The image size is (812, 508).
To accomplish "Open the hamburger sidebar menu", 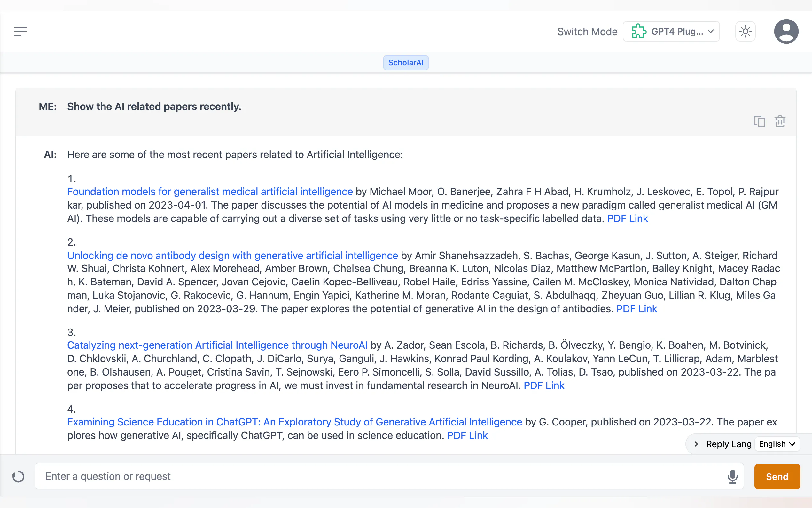I will tap(20, 31).
